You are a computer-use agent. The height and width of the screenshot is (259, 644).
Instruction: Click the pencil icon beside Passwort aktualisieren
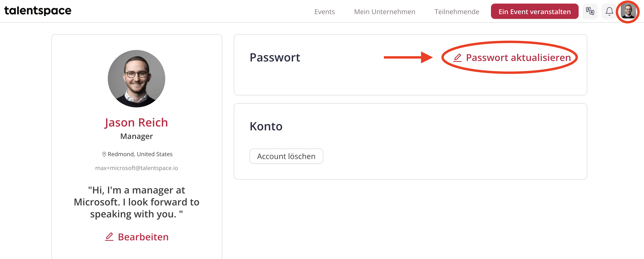click(x=457, y=58)
